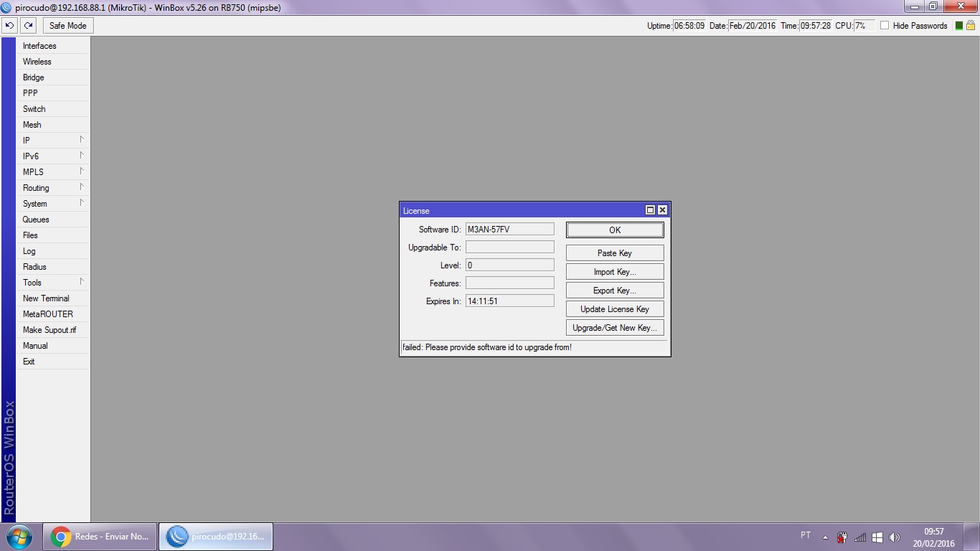Click the PT language indicator in taskbar
The image size is (980, 551).
(806, 535)
